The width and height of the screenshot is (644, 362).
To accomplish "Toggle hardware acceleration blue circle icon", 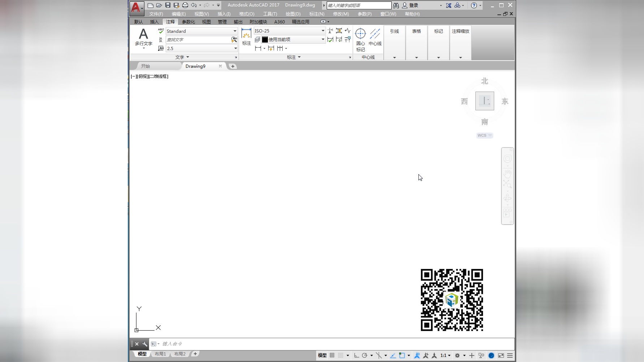I will coord(491,356).
